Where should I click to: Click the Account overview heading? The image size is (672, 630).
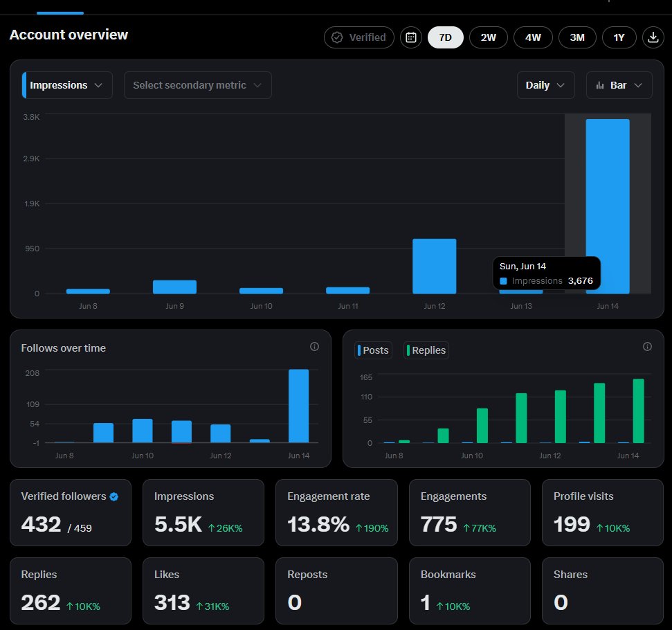(x=69, y=35)
